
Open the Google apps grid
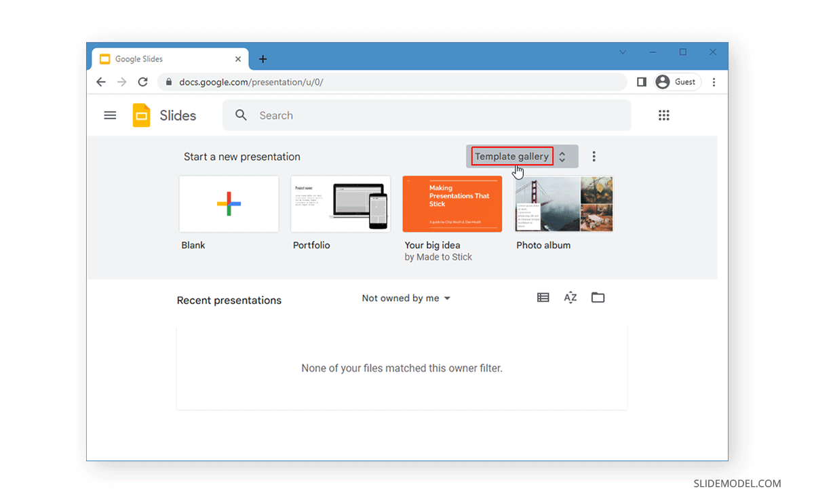point(664,115)
